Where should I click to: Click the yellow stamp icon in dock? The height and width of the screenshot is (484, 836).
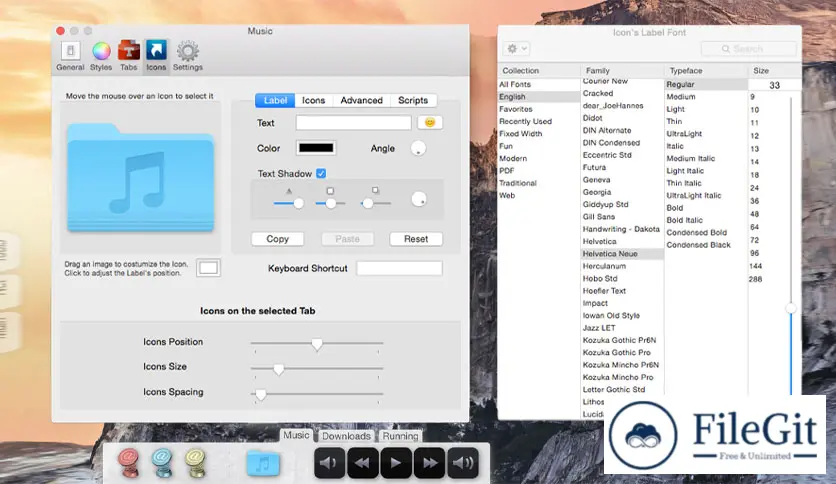pos(195,462)
